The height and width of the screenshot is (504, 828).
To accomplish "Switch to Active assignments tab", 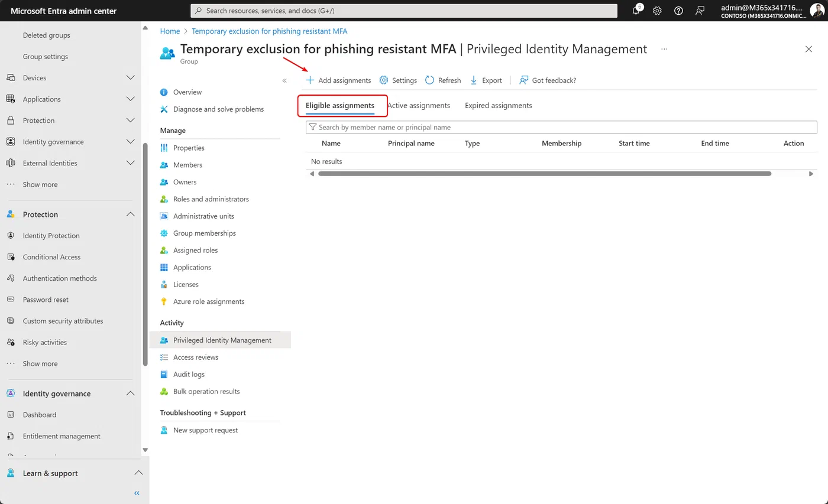I will (419, 105).
